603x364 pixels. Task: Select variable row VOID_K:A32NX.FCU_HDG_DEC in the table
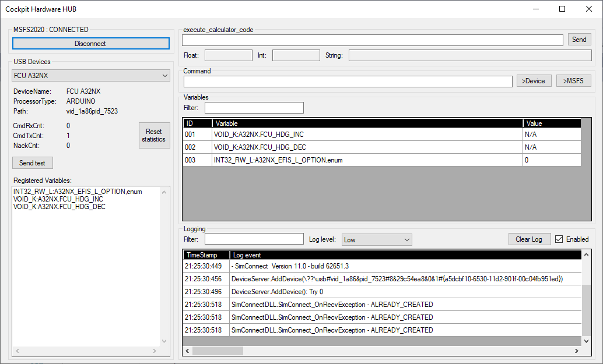click(382, 147)
